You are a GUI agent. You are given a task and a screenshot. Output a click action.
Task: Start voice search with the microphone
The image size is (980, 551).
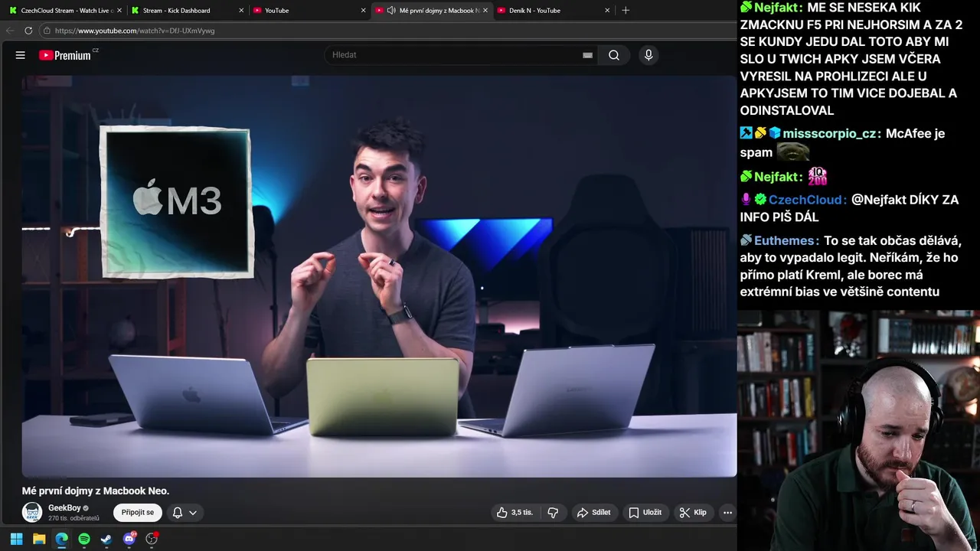pyautogui.click(x=648, y=55)
